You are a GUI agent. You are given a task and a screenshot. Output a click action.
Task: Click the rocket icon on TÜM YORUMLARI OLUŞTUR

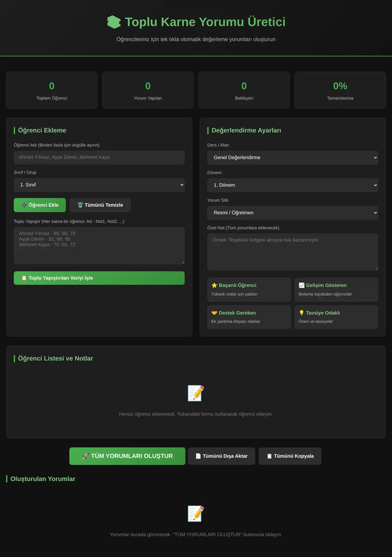(86, 456)
